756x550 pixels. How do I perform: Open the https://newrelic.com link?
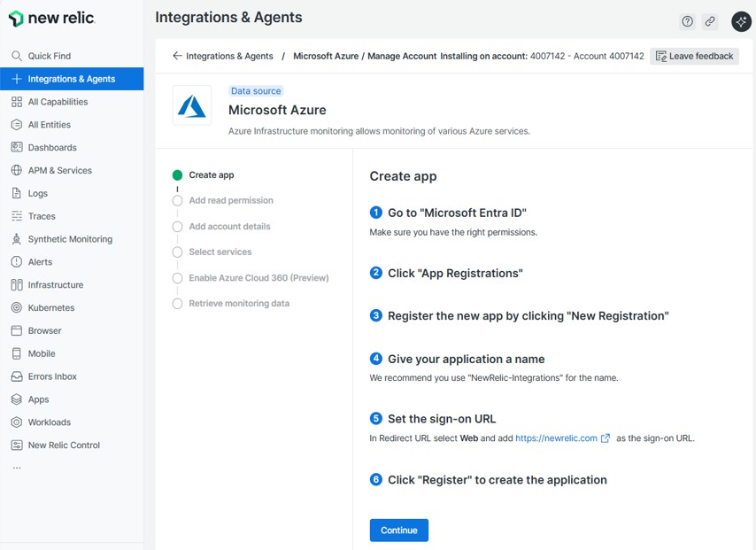click(556, 438)
